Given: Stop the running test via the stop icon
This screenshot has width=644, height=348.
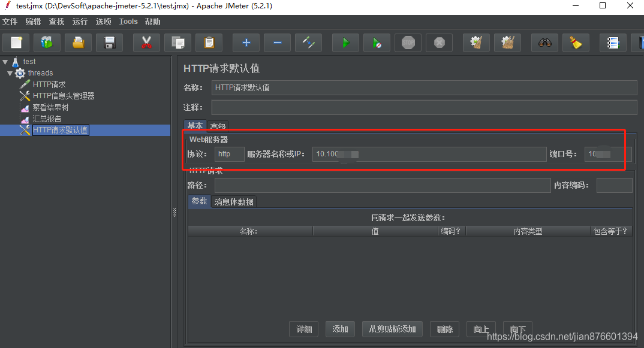Looking at the screenshot, I should (x=408, y=42).
